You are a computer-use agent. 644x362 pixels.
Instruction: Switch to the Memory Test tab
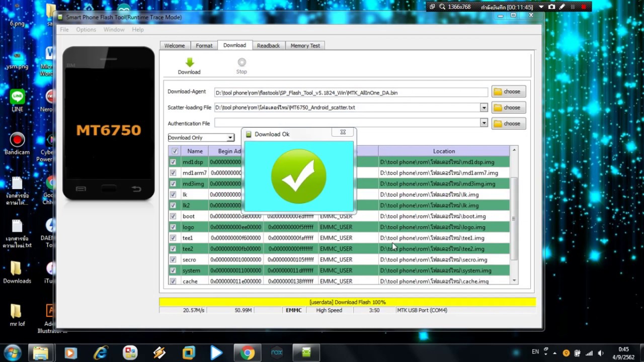305,46
